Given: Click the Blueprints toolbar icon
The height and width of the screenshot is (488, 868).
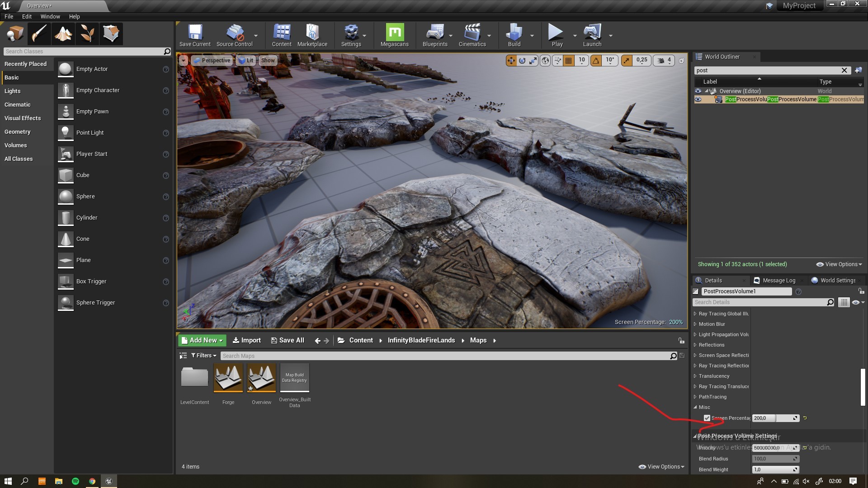Looking at the screenshot, I should coord(435,35).
